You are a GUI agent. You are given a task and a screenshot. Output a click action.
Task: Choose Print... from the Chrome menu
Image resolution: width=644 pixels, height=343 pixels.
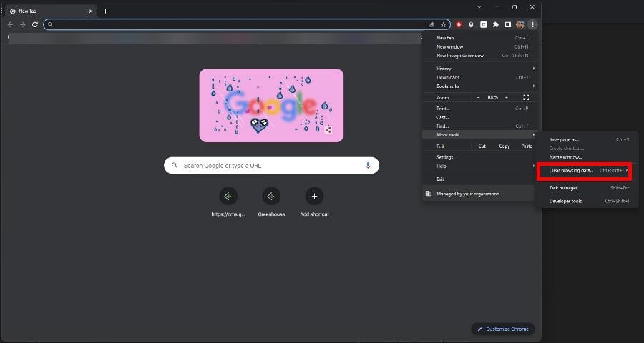pos(479,109)
